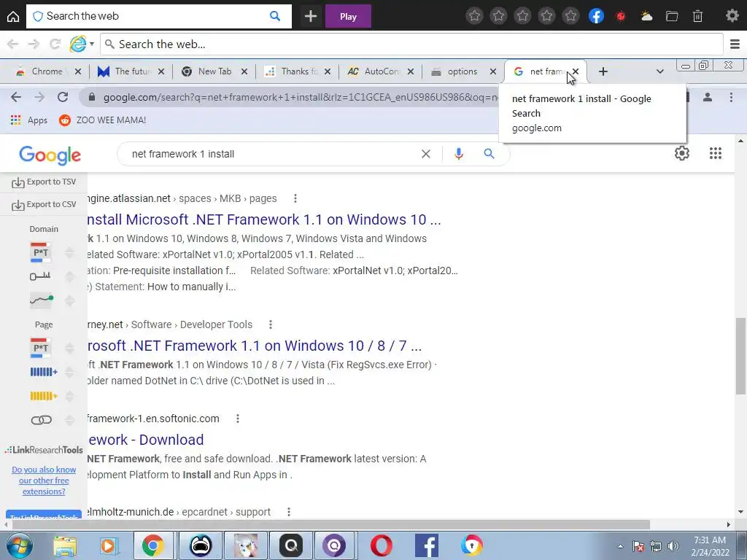Open the Apps bookmark shortcut
This screenshot has height=560, width=747.
[28, 120]
